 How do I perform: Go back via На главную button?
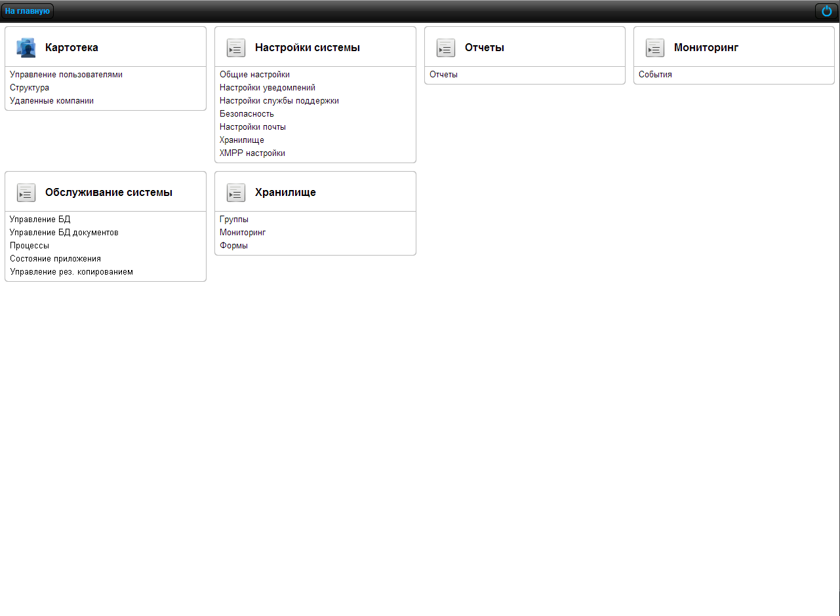(x=28, y=11)
